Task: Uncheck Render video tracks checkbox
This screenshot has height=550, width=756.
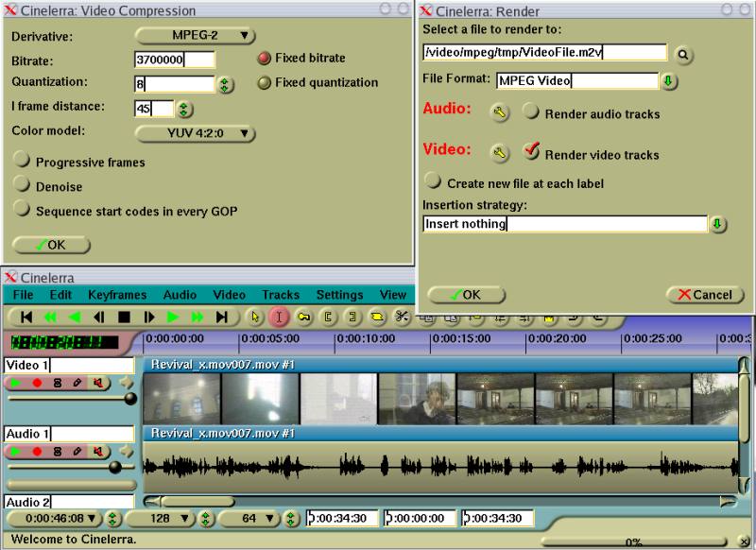Action: pyautogui.click(x=531, y=152)
